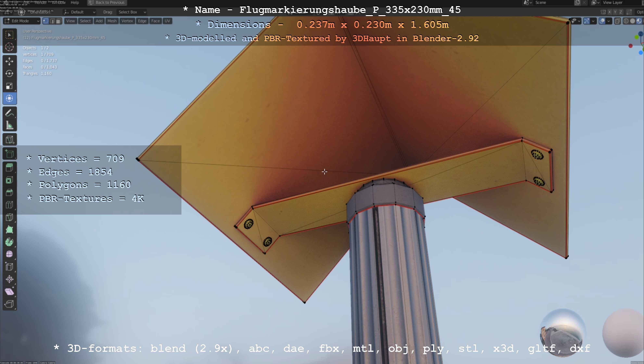Open the Edit Mode dropdown
Screen dimensions: 644x364
(x=22, y=21)
